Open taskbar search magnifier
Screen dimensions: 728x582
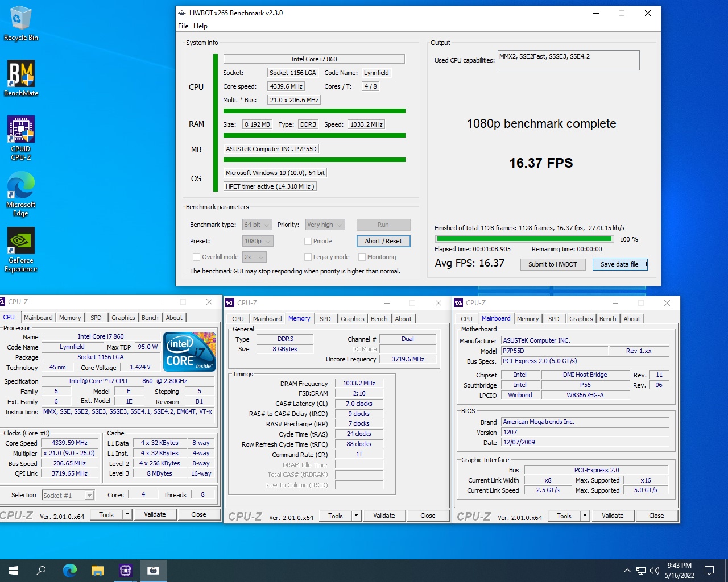pyautogui.click(x=41, y=571)
